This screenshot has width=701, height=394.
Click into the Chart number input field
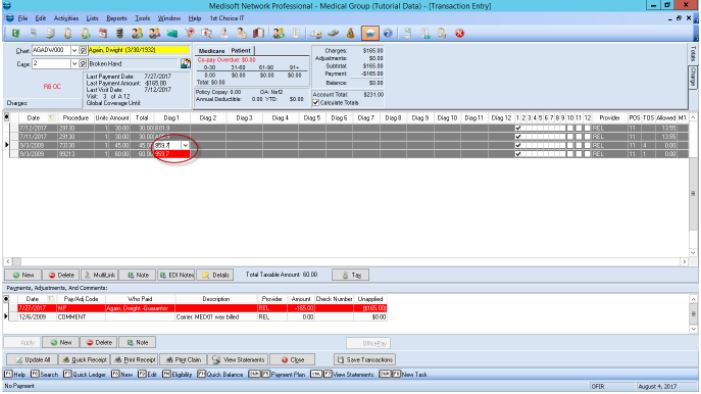point(51,51)
